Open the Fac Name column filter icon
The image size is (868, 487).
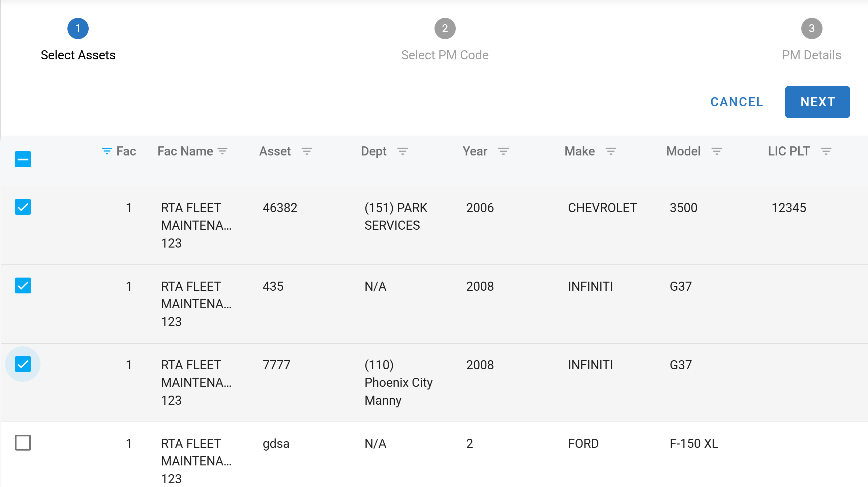point(222,151)
